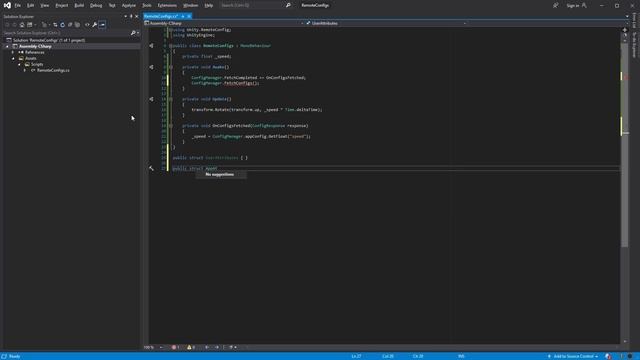This screenshot has height=360, width=640.
Task: Expand RemoteConfigs.cs file node
Action: (25, 70)
